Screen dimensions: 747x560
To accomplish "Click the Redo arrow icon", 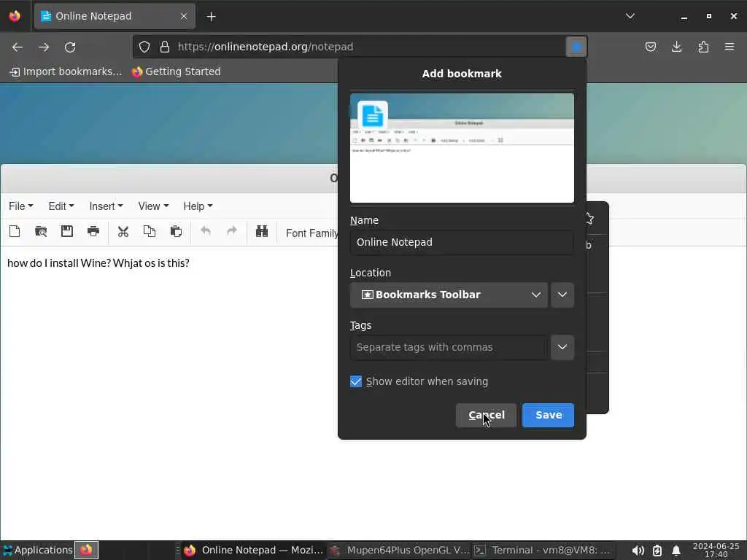I will pos(231,231).
